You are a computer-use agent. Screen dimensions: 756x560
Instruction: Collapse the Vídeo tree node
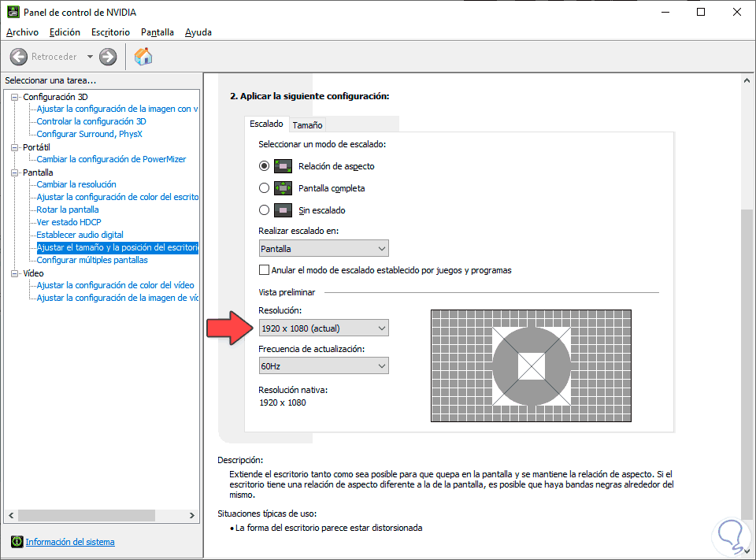[x=14, y=273]
